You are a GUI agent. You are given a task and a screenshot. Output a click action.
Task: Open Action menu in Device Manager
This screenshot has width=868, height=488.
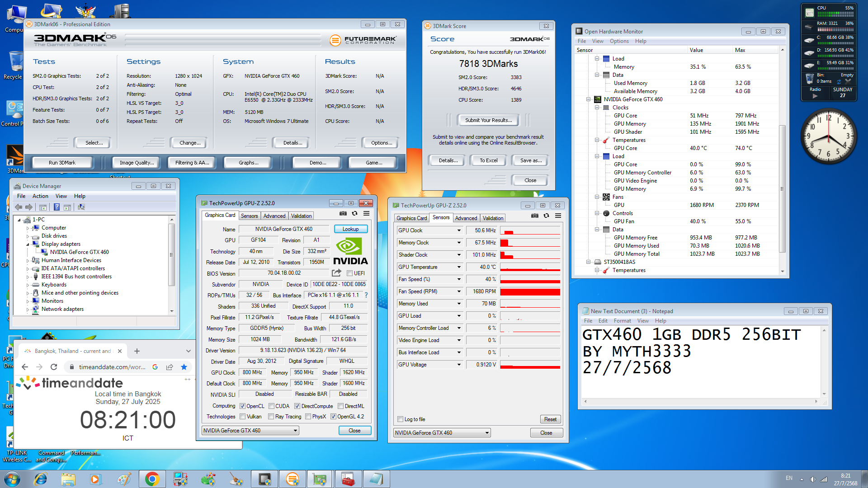40,196
